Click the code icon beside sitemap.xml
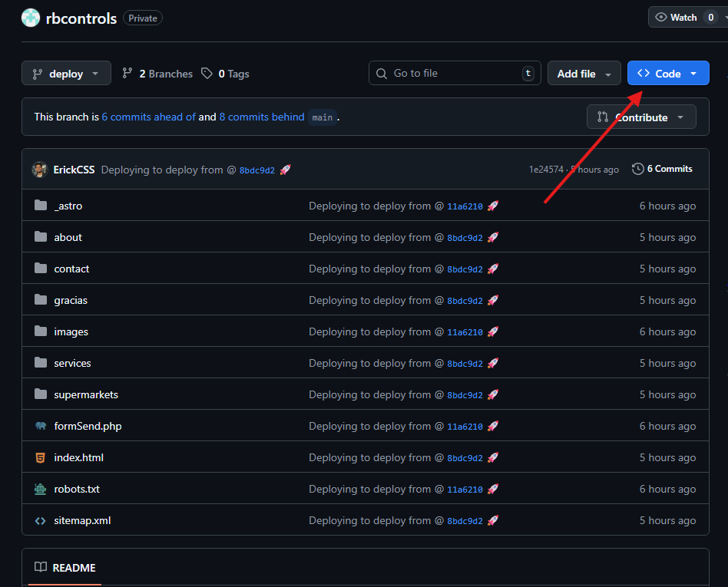728x587 pixels. point(41,520)
